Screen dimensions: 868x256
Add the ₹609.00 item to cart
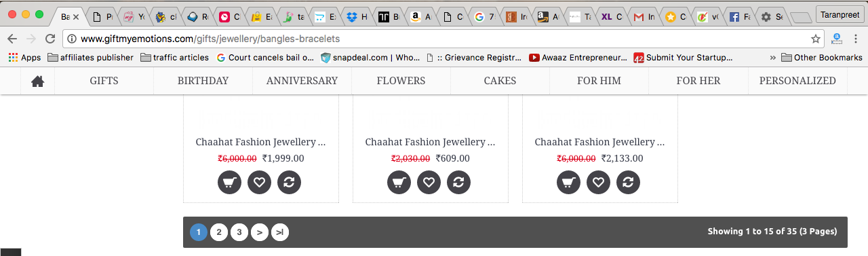coord(399,182)
